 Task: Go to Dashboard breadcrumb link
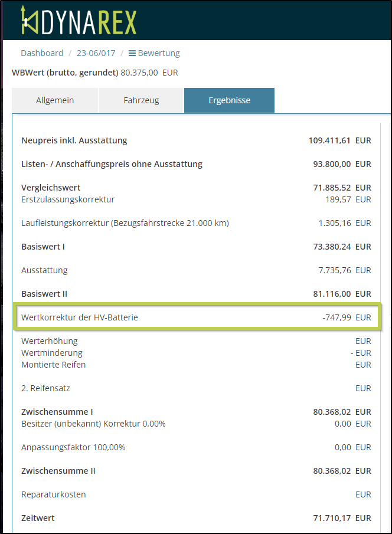point(42,53)
